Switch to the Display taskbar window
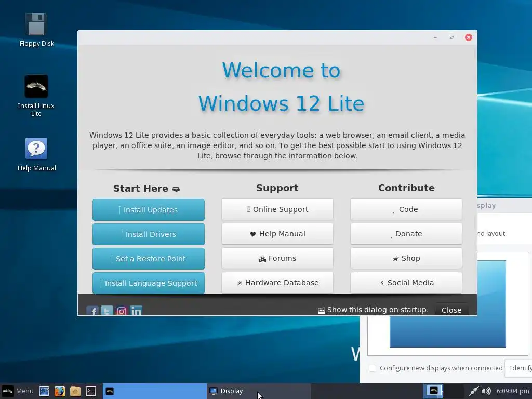 (259, 391)
